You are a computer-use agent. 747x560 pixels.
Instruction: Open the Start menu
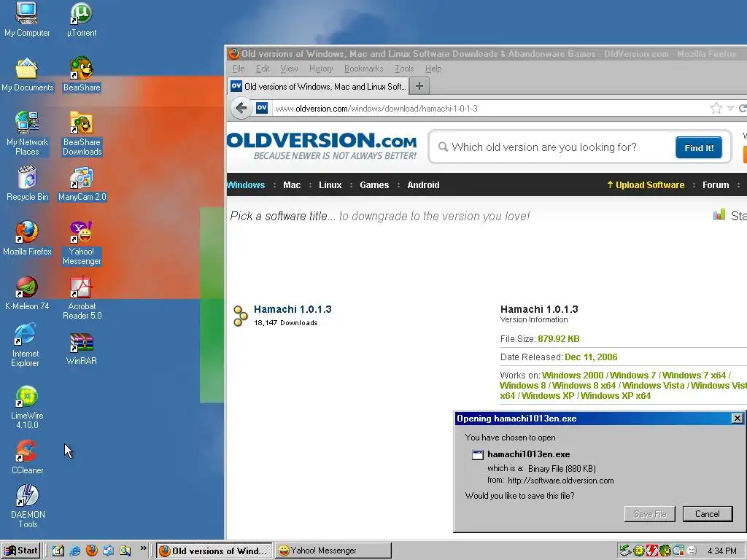coord(21,551)
